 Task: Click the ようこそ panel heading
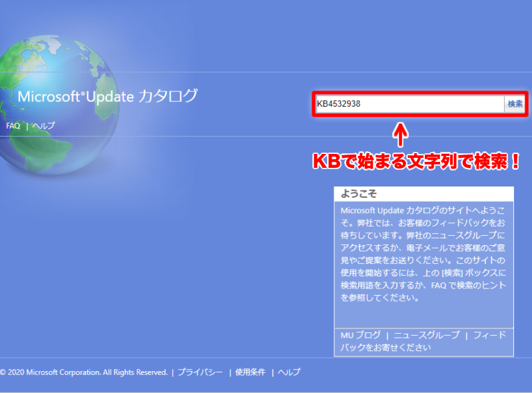coord(359,194)
